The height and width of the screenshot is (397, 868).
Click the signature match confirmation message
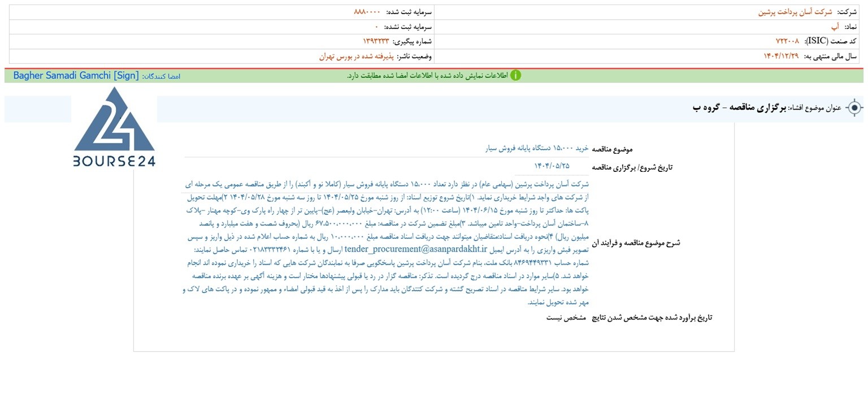click(x=427, y=76)
